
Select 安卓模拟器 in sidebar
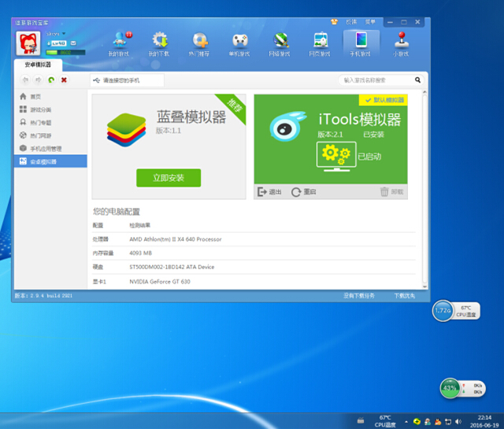click(x=50, y=161)
